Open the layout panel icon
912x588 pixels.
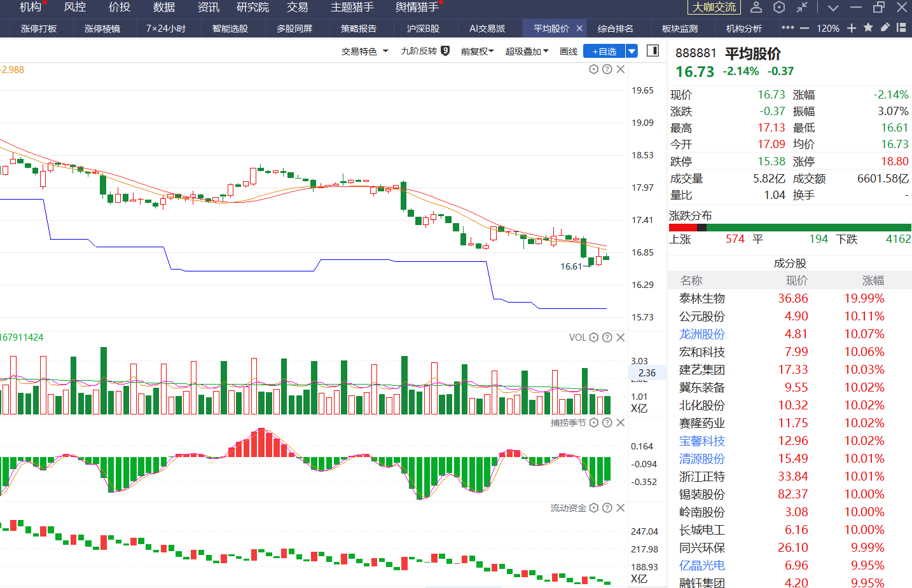901,27
